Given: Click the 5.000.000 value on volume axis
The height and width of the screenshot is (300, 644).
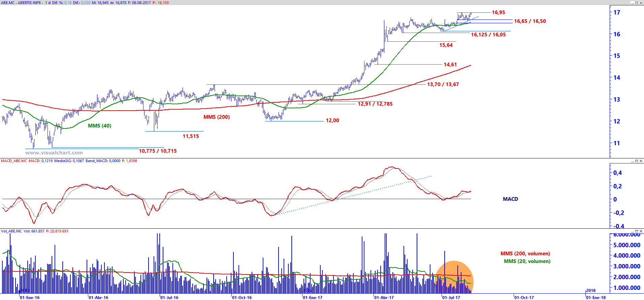Looking at the screenshot, I should [627, 245].
